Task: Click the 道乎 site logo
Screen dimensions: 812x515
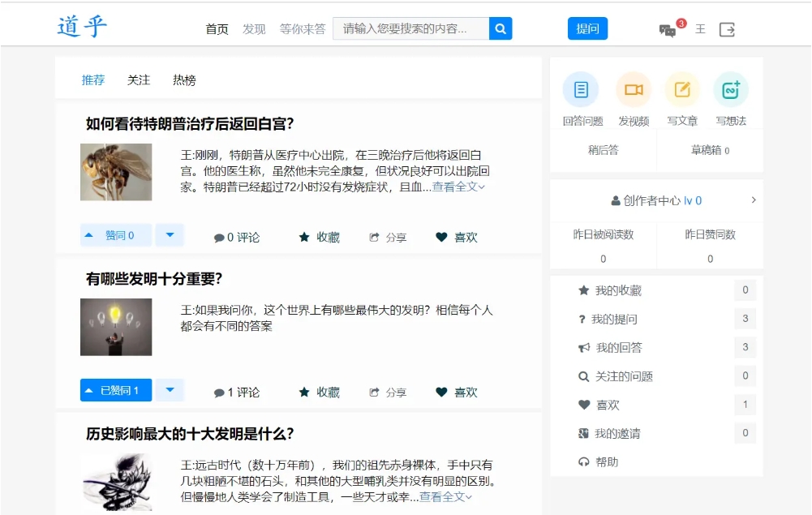Action: coord(82,27)
